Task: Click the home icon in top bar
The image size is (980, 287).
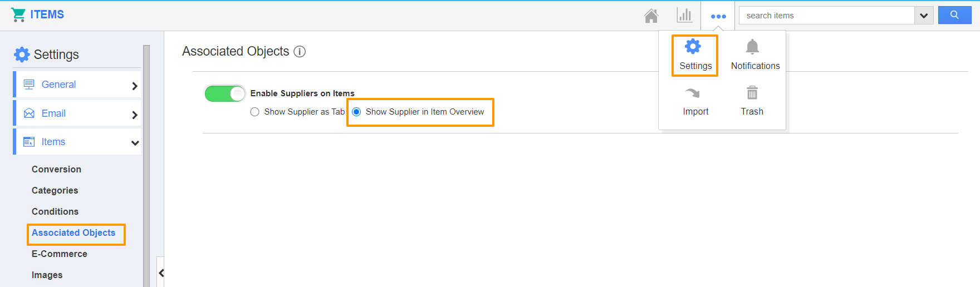Action: click(651, 16)
